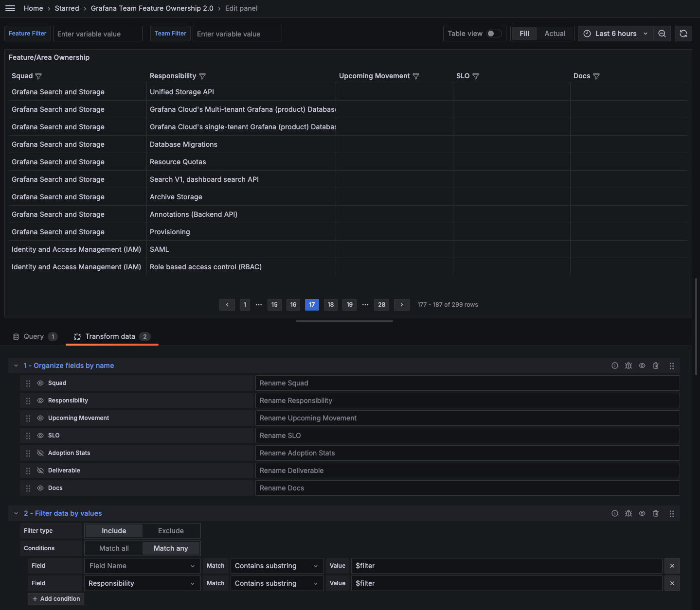Zoom out the time range
The image size is (700, 610).
[662, 34]
